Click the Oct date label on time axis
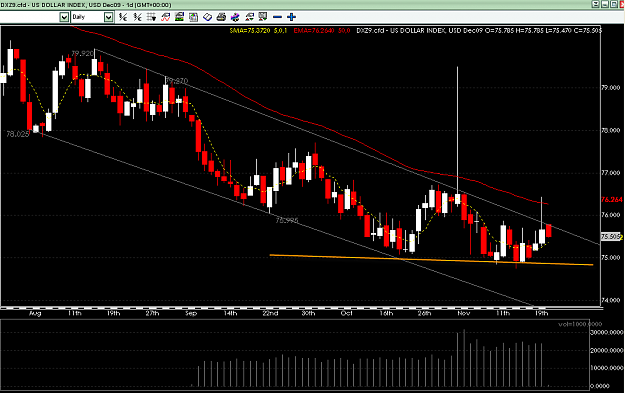The width and height of the screenshot is (625, 393). coord(346,313)
